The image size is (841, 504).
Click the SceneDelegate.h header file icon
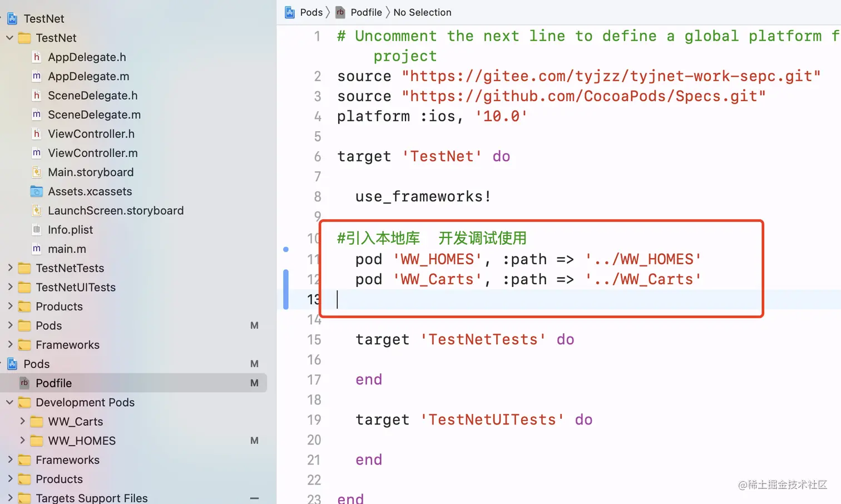[x=37, y=95]
